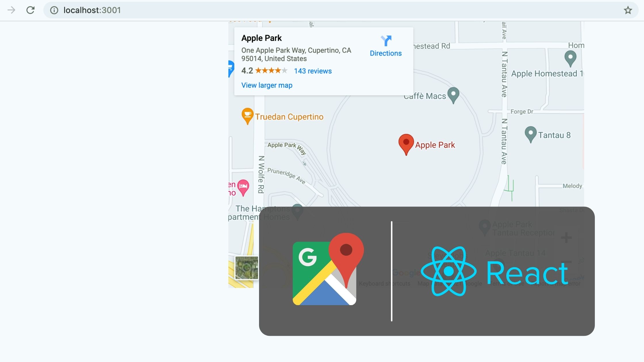The height and width of the screenshot is (362, 644).
Task: Click the map zoom in plus button
Action: [x=566, y=238]
